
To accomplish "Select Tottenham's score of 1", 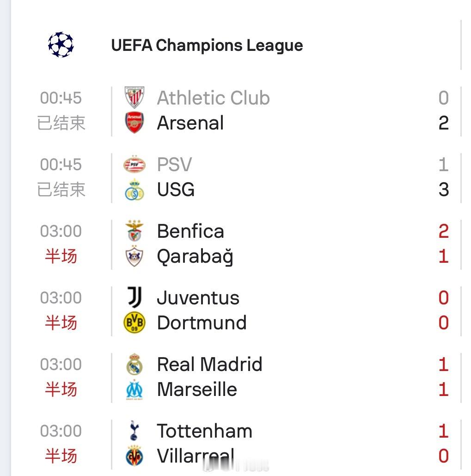I will click(443, 431).
